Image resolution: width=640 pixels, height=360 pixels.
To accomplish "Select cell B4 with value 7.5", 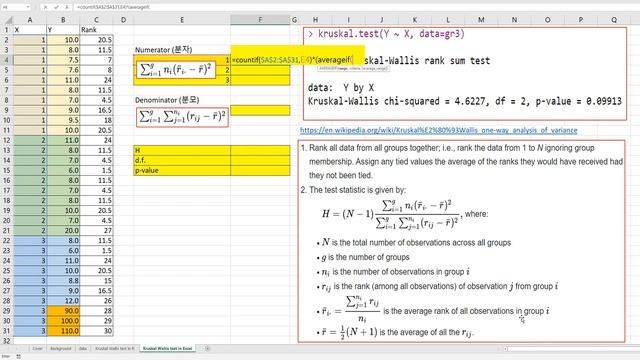I will [63, 60].
